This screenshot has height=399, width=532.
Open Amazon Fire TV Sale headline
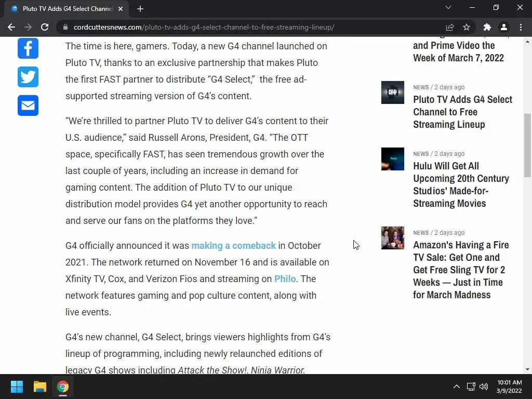point(461,270)
